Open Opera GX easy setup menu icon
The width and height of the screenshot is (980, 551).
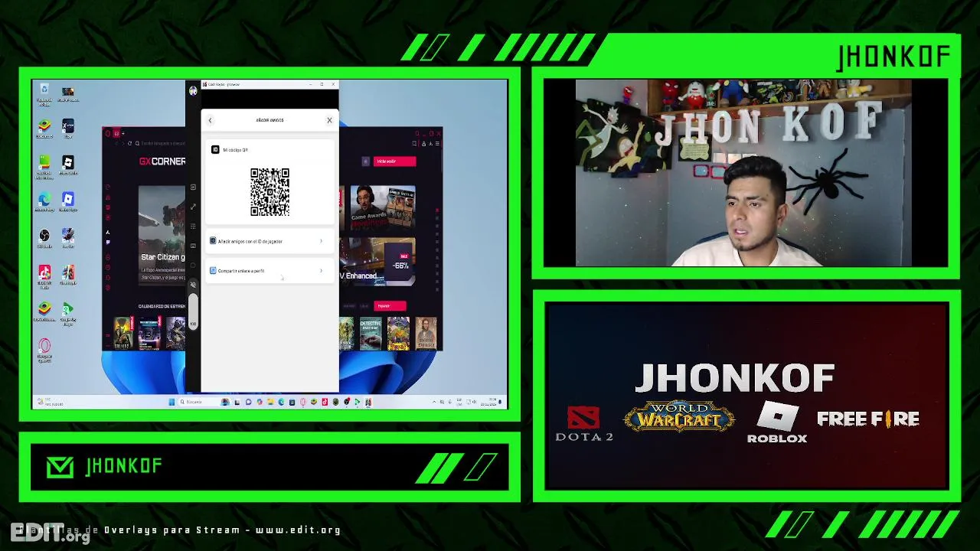click(x=437, y=143)
